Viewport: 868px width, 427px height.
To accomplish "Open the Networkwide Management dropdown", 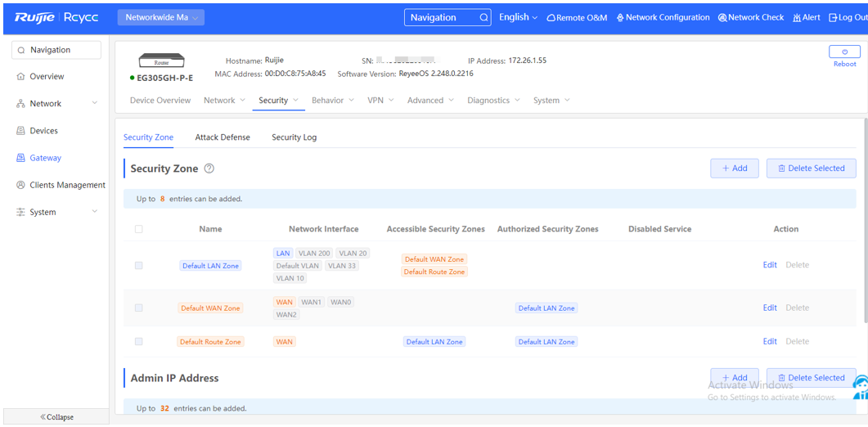I will tap(161, 18).
